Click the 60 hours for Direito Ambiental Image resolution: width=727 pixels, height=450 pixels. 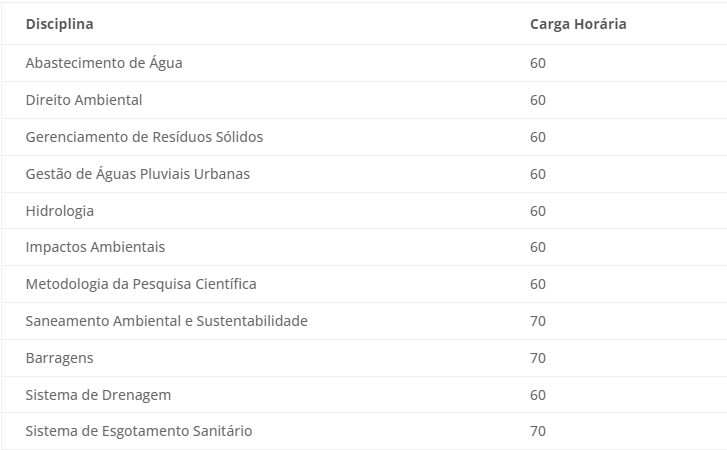(538, 100)
